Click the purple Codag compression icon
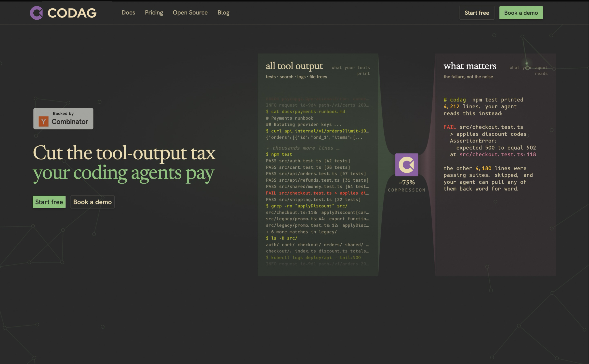Screen dimensions: 589x364 [x=407, y=165]
